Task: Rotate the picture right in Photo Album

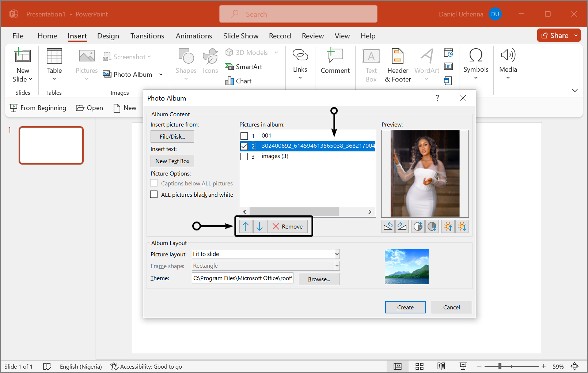Action: (402, 226)
